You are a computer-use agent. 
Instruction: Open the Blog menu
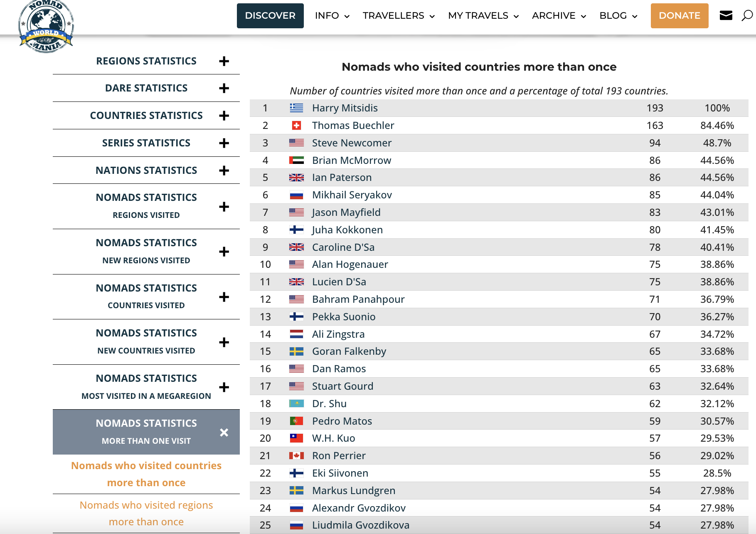click(618, 16)
